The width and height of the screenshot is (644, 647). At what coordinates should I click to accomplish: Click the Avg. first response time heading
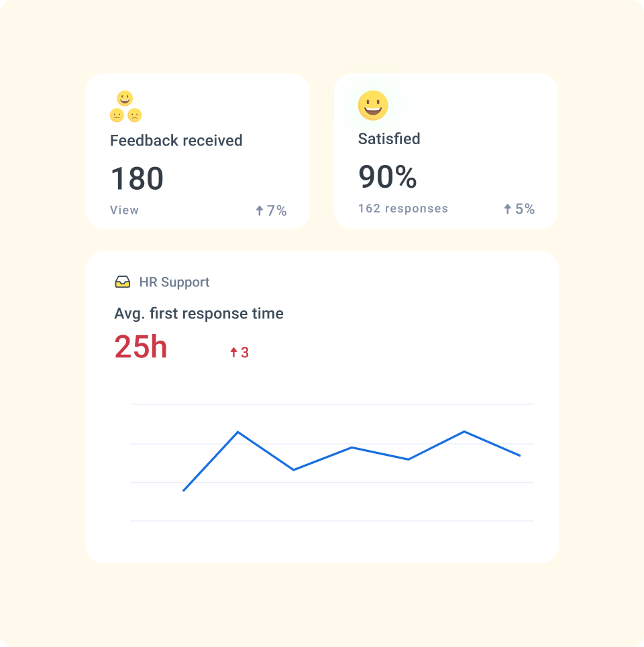pos(199,313)
